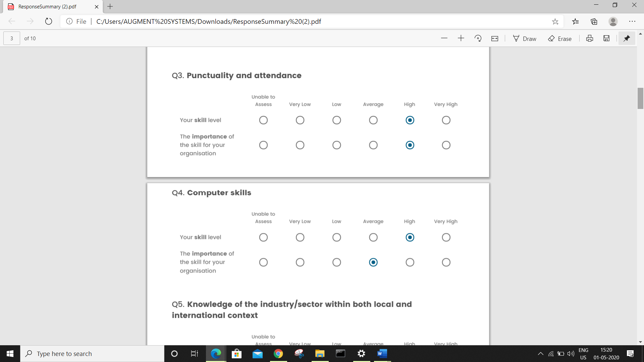
Task: Click the file address bar
Action: [312, 21]
